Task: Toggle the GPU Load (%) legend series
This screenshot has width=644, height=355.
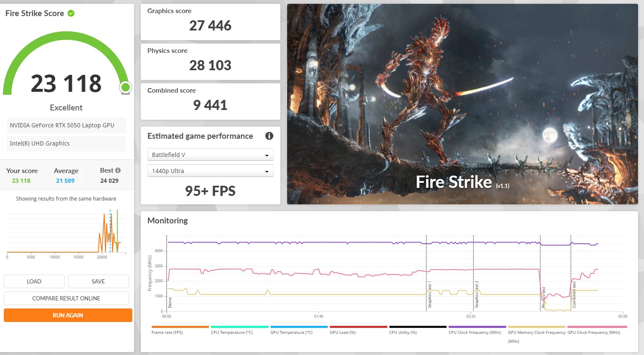Action: (x=343, y=332)
